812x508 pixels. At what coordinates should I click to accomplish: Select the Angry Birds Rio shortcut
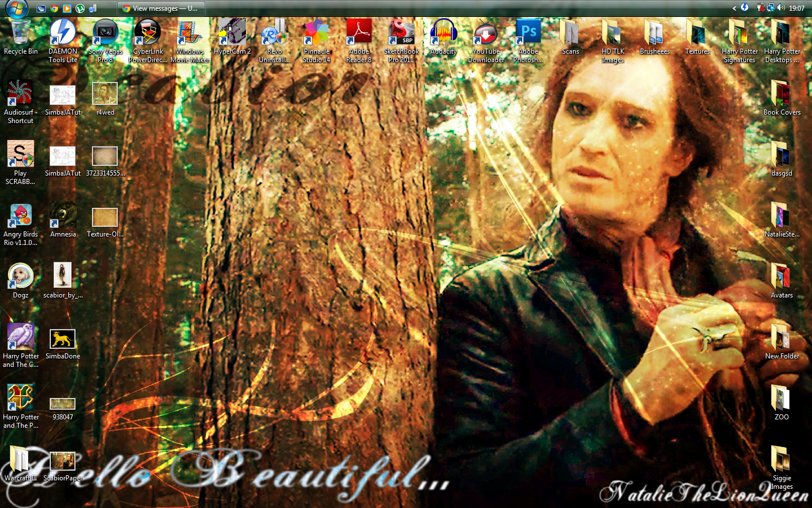[x=21, y=217]
